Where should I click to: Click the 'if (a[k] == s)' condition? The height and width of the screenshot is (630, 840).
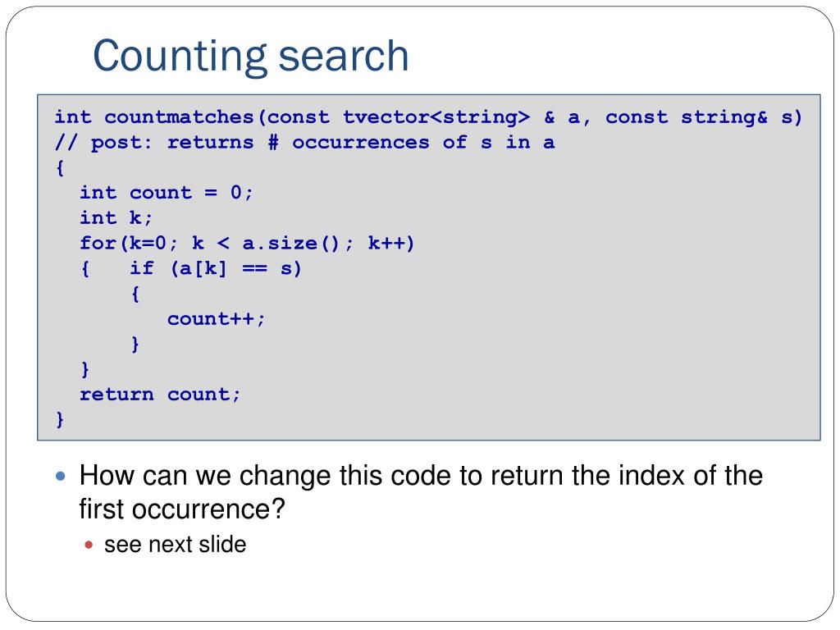point(216,268)
